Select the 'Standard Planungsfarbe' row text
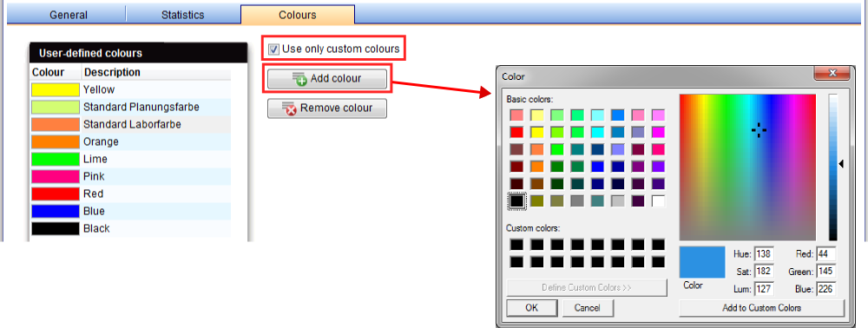 pyautogui.click(x=141, y=107)
